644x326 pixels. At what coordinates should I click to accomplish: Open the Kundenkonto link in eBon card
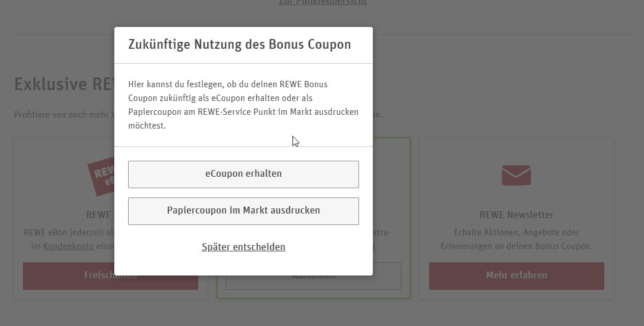[68, 246]
